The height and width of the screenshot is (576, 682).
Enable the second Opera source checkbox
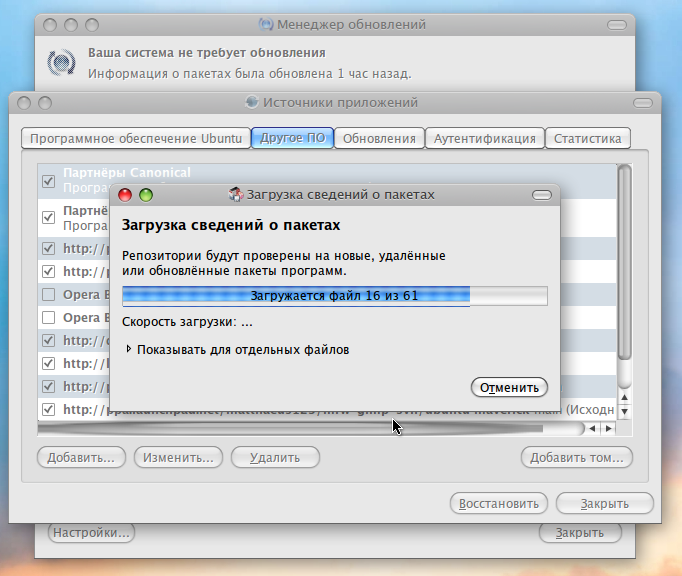click(x=48, y=318)
